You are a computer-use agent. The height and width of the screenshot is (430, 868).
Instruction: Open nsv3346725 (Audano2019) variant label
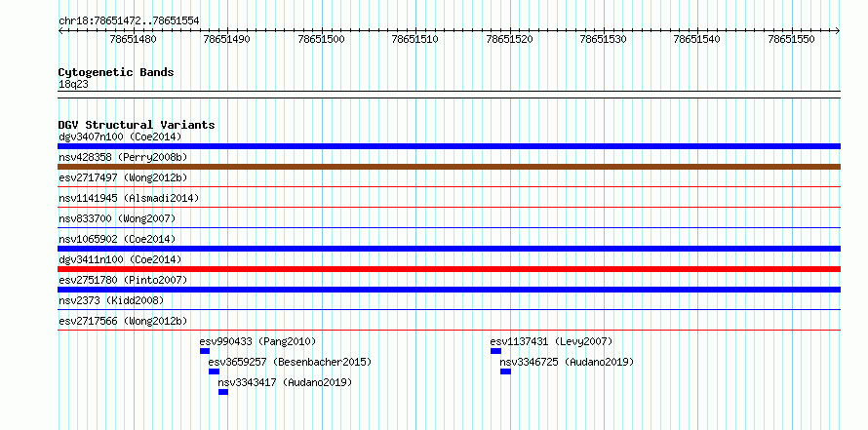coord(567,362)
